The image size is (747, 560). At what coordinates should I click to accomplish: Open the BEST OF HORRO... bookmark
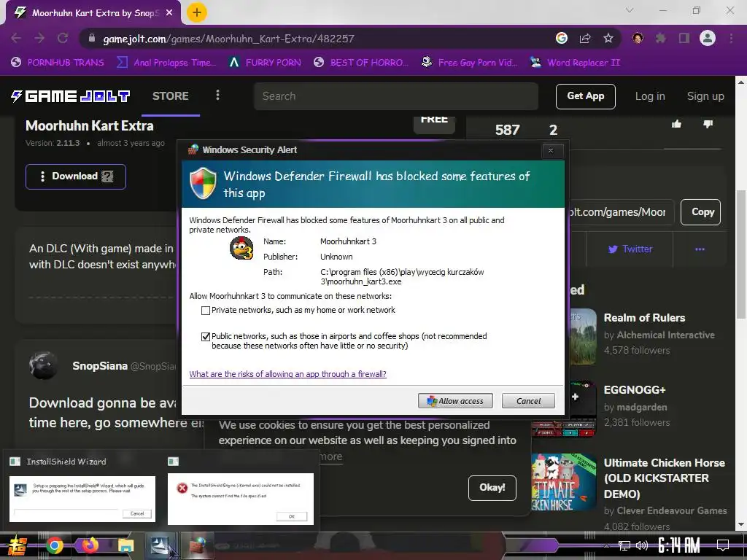pyautogui.click(x=360, y=63)
